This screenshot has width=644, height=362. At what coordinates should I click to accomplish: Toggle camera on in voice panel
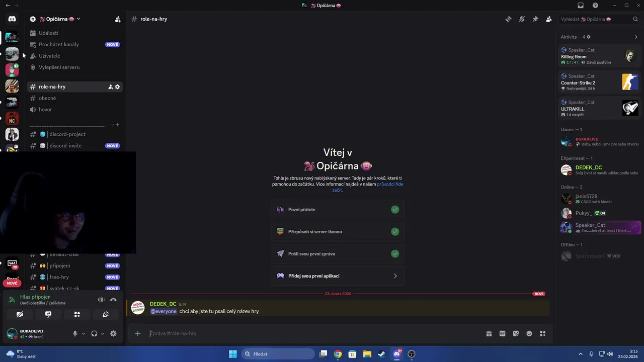coord(20,314)
